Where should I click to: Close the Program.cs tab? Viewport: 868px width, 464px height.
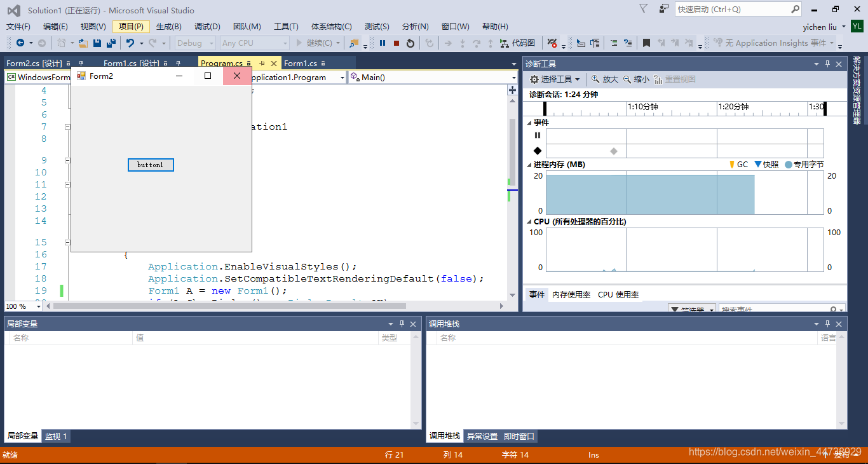[274, 63]
